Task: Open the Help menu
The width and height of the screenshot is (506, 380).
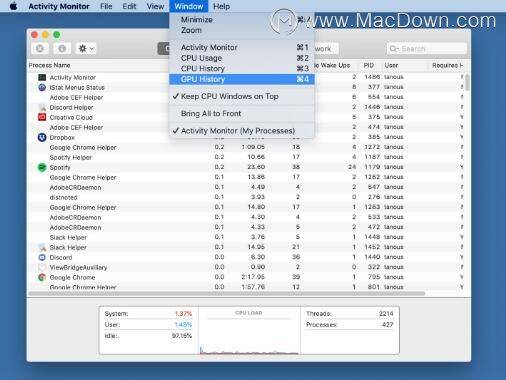Action: [x=221, y=6]
